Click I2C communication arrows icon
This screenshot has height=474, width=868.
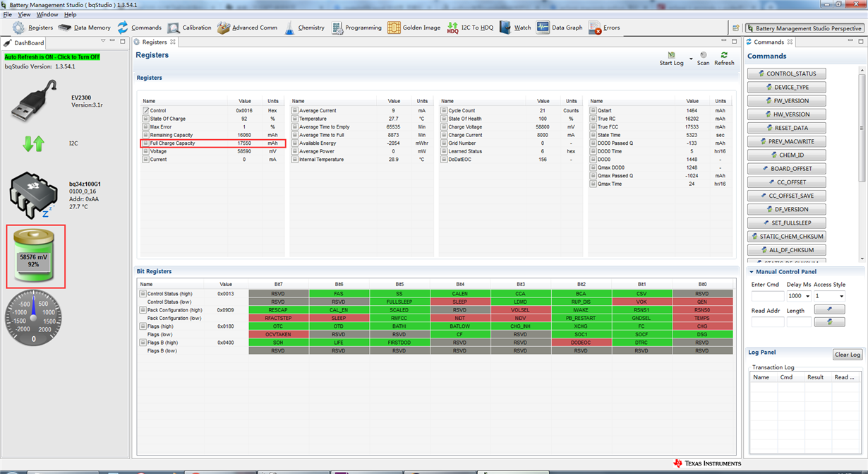(33, 143)
